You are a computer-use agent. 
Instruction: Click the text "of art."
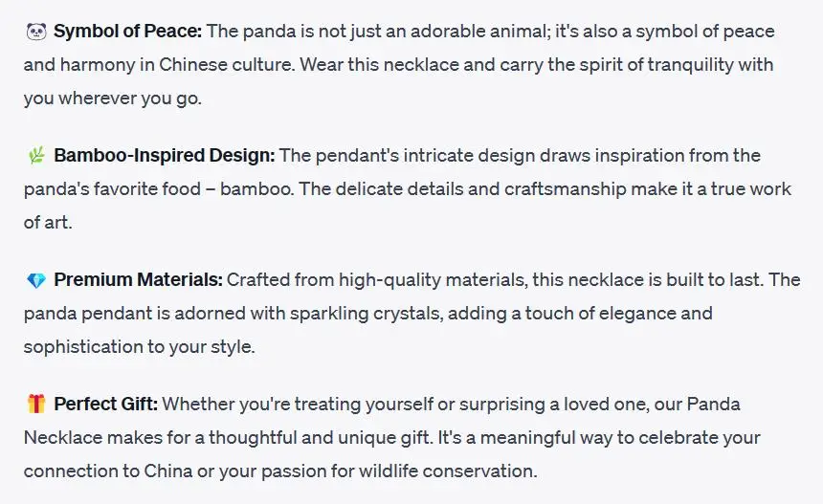click(x=48, y=222)
